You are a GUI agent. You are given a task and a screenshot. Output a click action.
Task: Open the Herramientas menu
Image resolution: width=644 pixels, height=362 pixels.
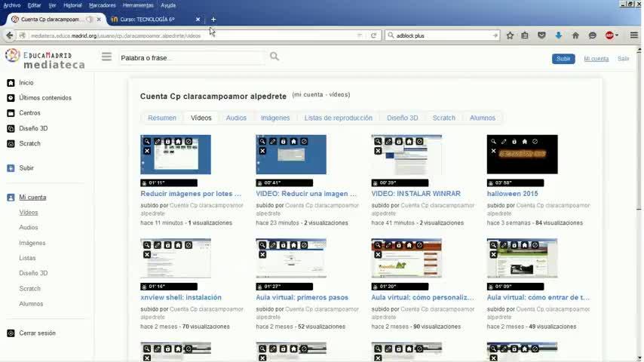138,5
